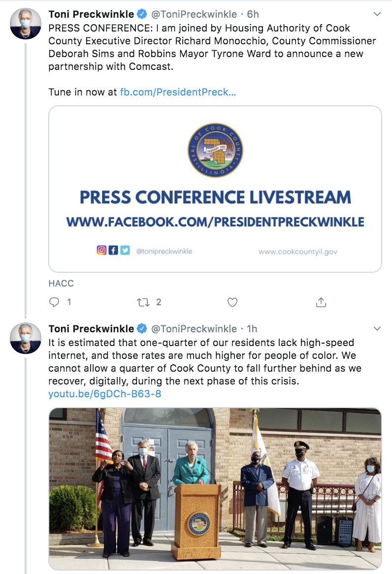392x574 pixels.
Task: Retweet the press conference tweet
Action: [144, 302]
